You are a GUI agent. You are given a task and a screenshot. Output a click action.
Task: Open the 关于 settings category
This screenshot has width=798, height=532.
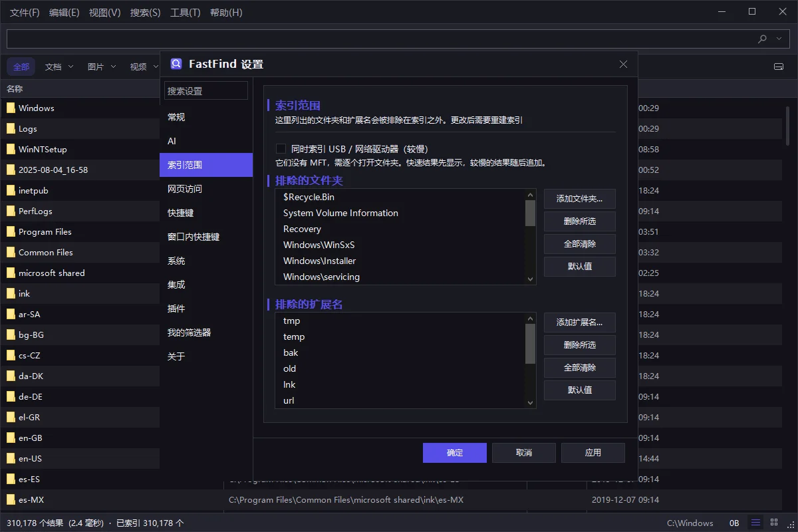206,356
